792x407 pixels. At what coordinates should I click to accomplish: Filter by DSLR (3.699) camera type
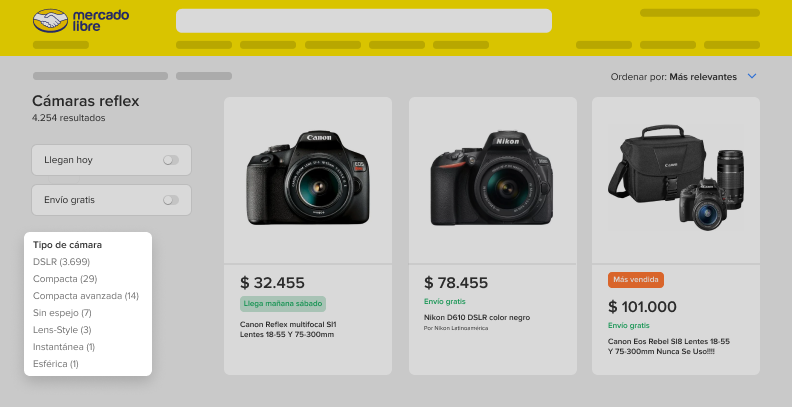coord(61,262)
